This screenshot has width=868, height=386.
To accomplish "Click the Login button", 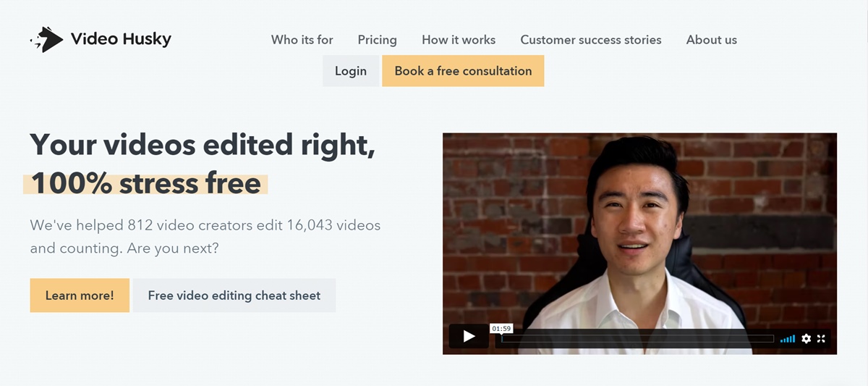I will [351, 71].
